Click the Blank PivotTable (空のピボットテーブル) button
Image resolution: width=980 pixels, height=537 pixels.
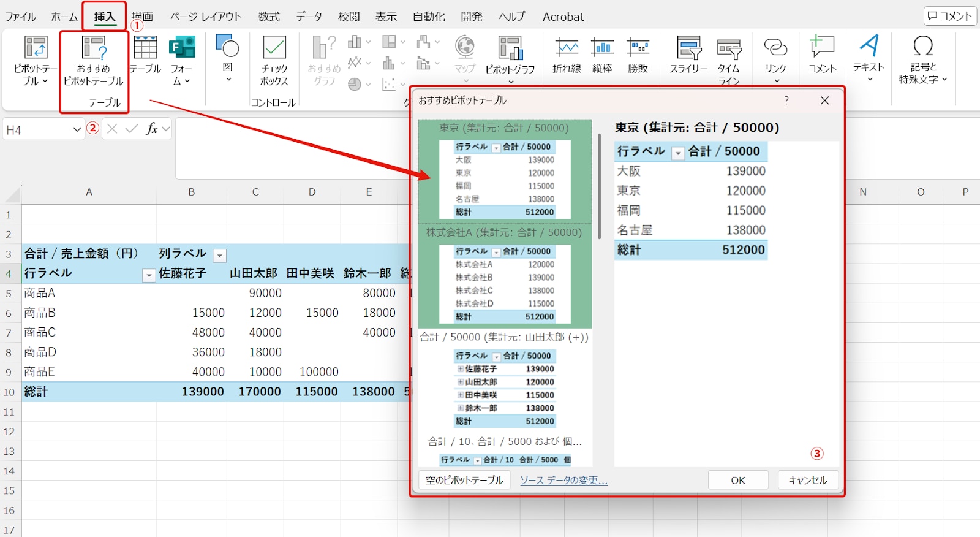(x=464, y=480)
